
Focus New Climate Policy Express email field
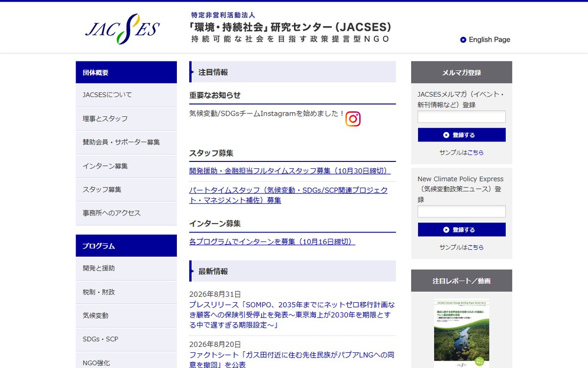point(462,211)
